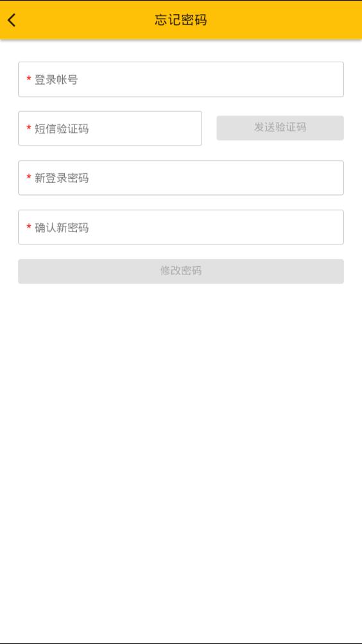This screenshot has height=644, width=362.
Task: Send code with 发送验证码 button
Action: (x=280, y=128)
